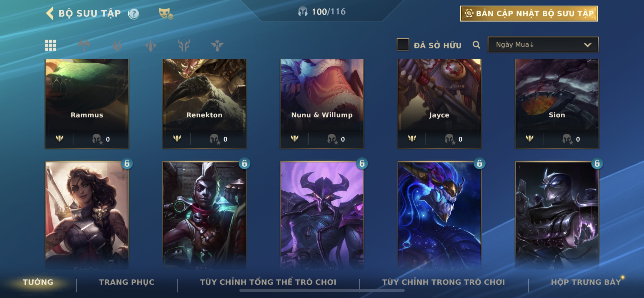Screen dimensions: 644x298
Task: Select the Nunu & Willump champion card
Action: (x=322, y=104)
